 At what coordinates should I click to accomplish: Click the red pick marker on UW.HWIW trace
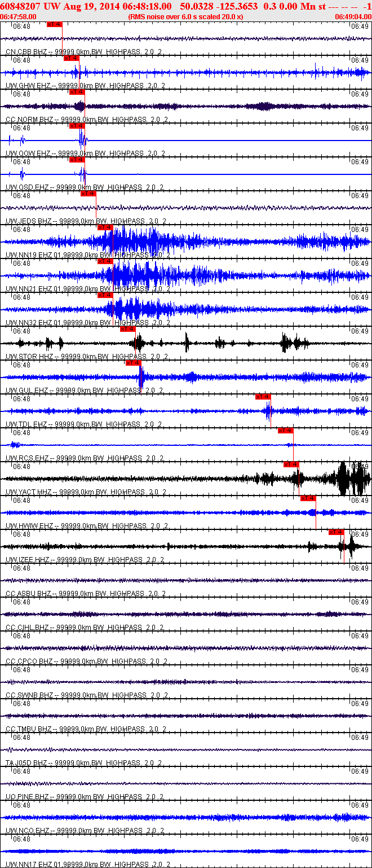[x=308, y=498]
